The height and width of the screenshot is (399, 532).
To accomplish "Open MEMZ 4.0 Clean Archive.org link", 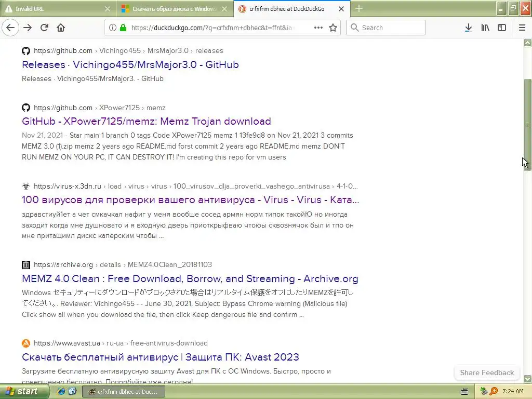I will click(190, 278).
